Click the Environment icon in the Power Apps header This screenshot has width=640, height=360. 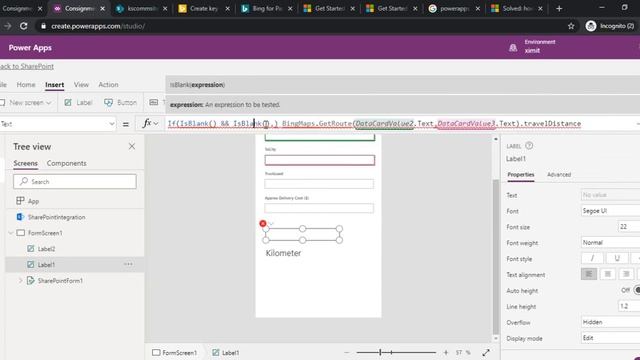click(513, 48)
